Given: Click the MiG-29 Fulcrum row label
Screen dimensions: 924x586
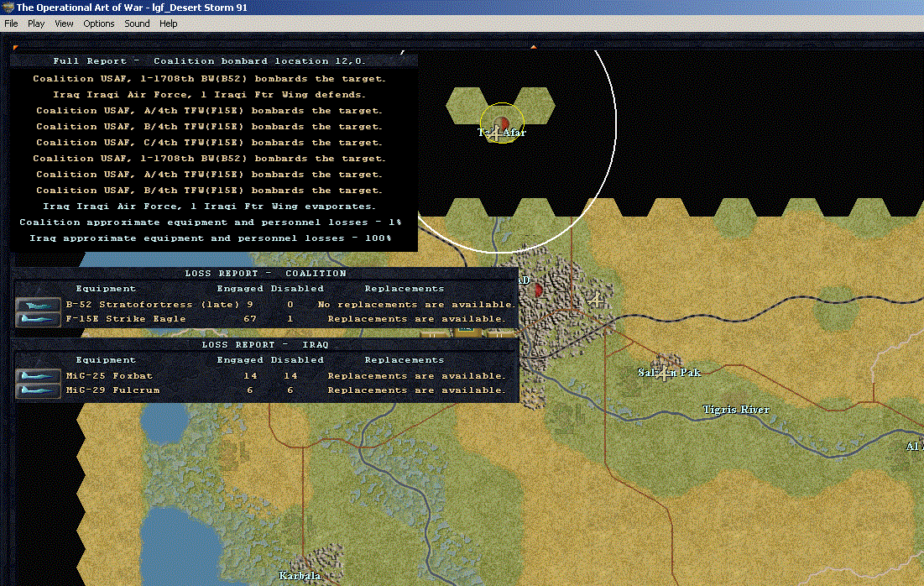Looking at the screenshot, I should tap(112, 390).
